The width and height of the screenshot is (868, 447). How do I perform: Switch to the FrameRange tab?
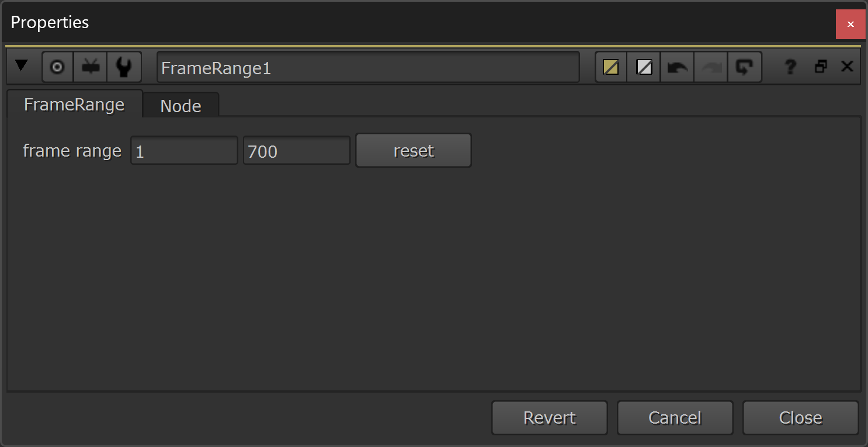pos(74,104)
